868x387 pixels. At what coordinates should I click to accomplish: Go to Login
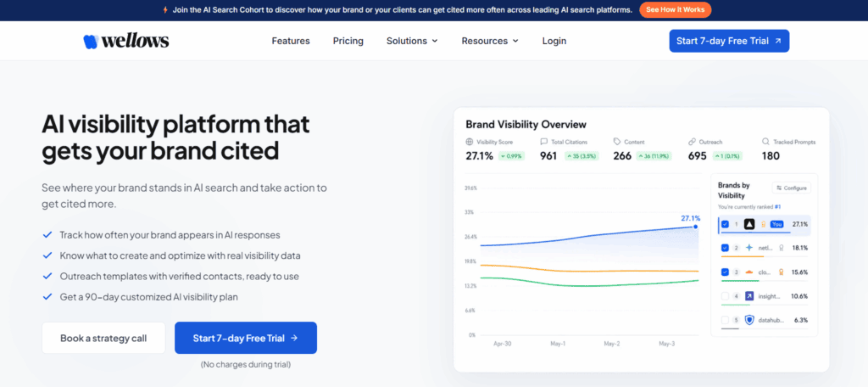coord(554,41)
